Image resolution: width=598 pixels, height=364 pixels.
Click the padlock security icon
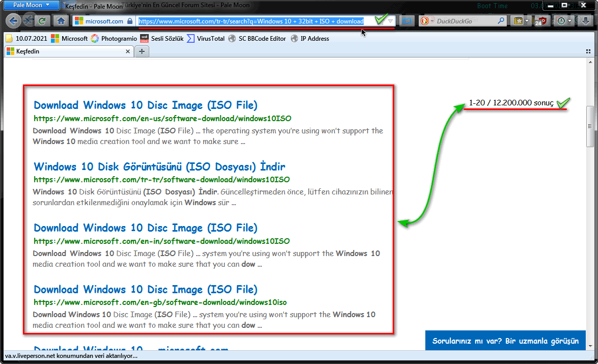(x=130, y=21)
